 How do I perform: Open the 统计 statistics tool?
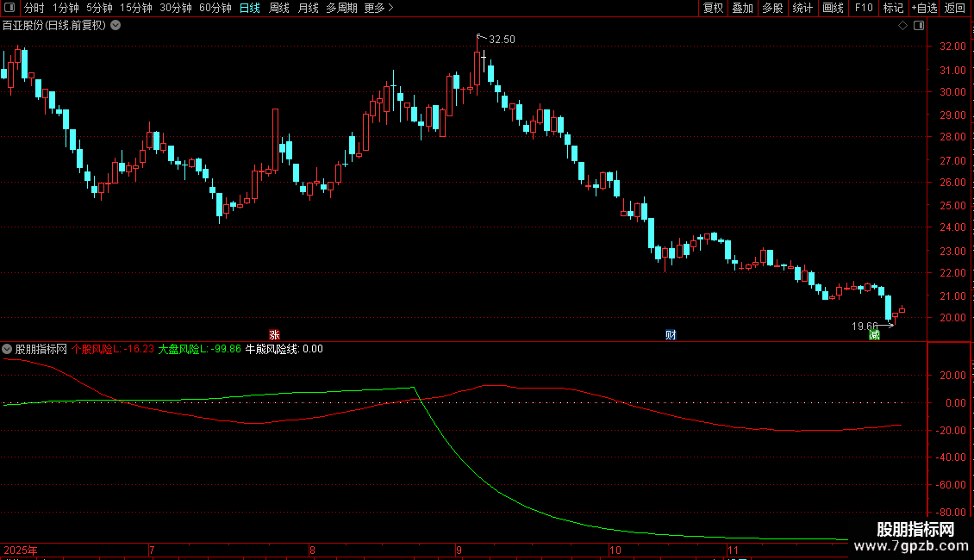tap(802, 8)
